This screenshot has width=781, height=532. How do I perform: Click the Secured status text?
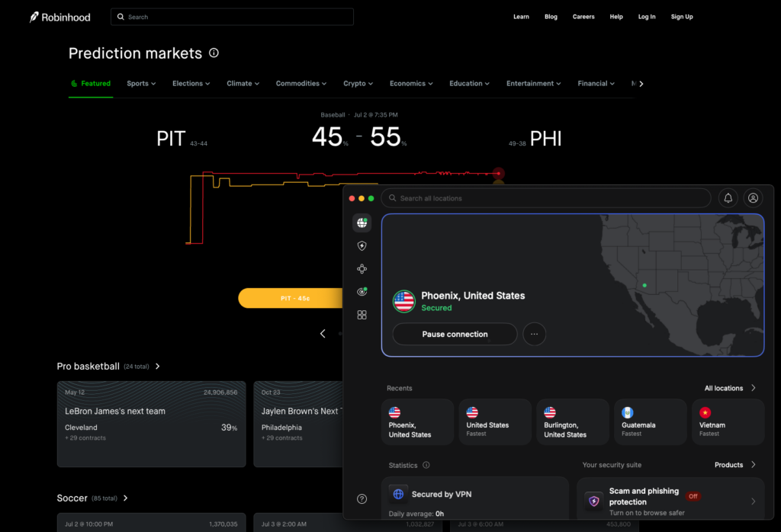(436, 308)
